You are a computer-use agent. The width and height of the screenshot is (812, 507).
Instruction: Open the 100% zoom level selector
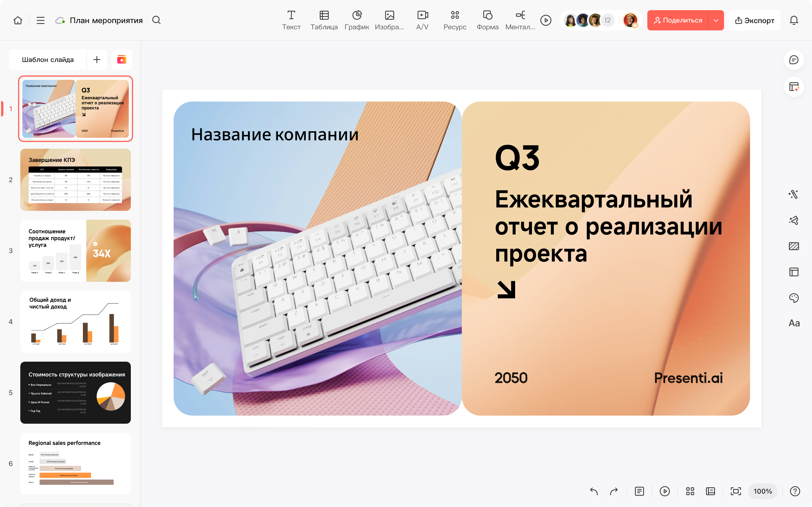coord(762,491)
